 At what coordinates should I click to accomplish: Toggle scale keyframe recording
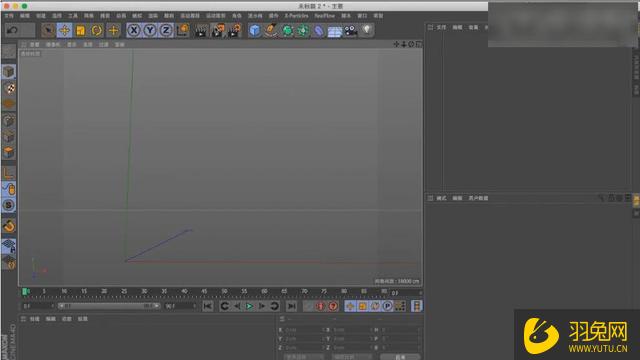[362, 306]
